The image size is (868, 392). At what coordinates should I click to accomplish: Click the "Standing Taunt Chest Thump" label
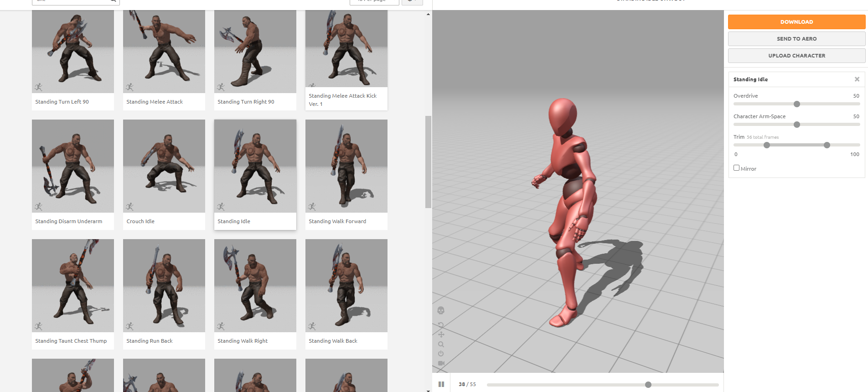pyautogui.click(x=71, y=341)
